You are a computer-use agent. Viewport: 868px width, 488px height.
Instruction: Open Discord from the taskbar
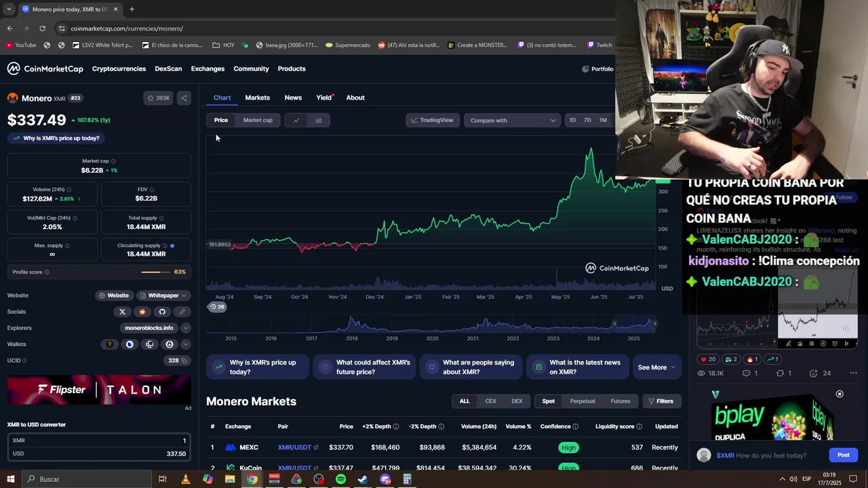point(385,479)
